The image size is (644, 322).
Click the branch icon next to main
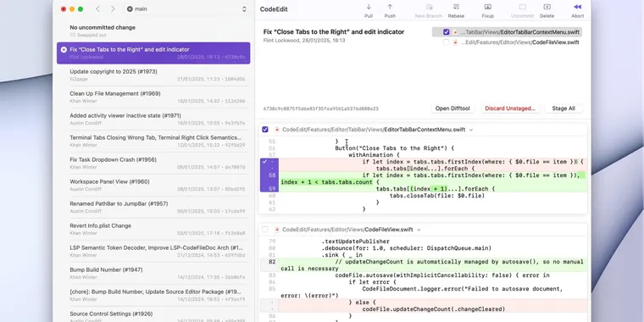[x=130, y=9]
